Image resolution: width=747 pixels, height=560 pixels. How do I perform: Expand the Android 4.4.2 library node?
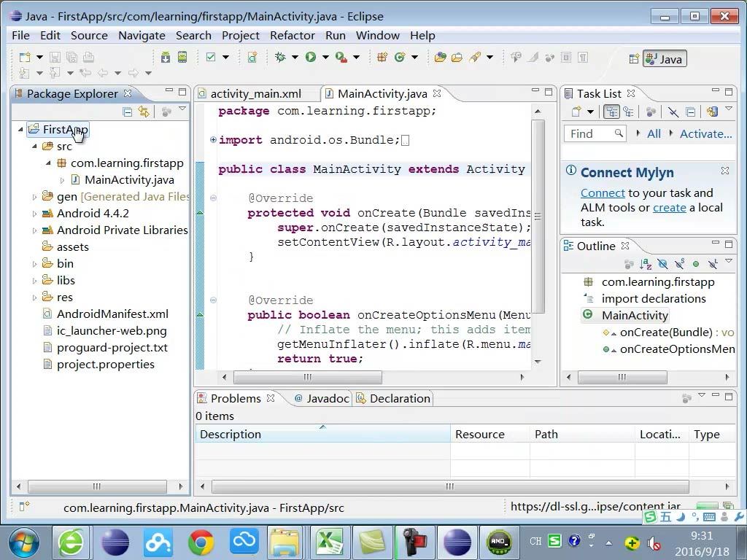click(x=34, y=214)
